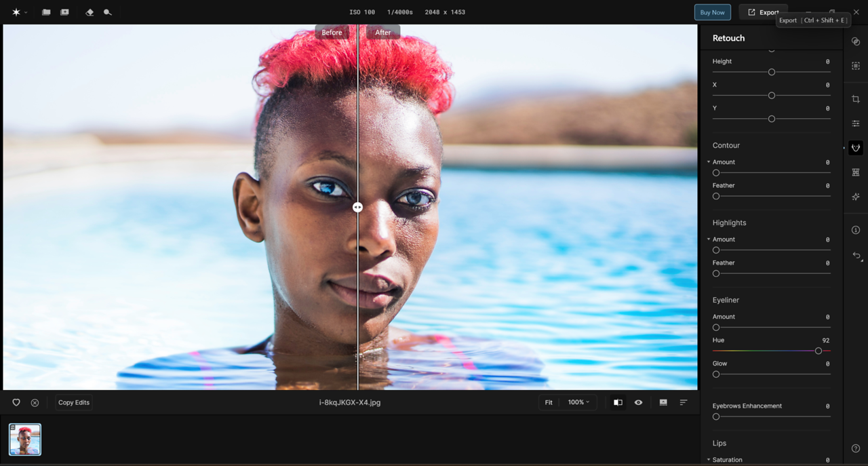
Task: Open the dashed square panel icon
Action: tap(856, 66)
